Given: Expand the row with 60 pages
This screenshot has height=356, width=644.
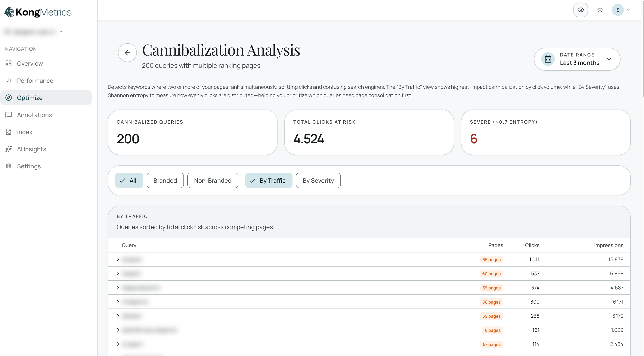Looking at the screenshot, I should point(118,273).
